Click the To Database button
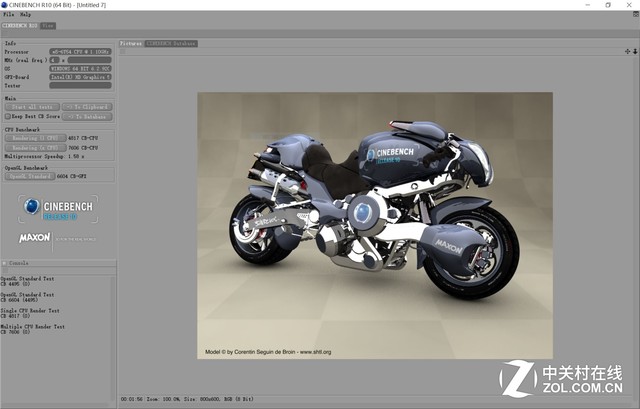Viewport: 640px width, 409px height. 86,116
